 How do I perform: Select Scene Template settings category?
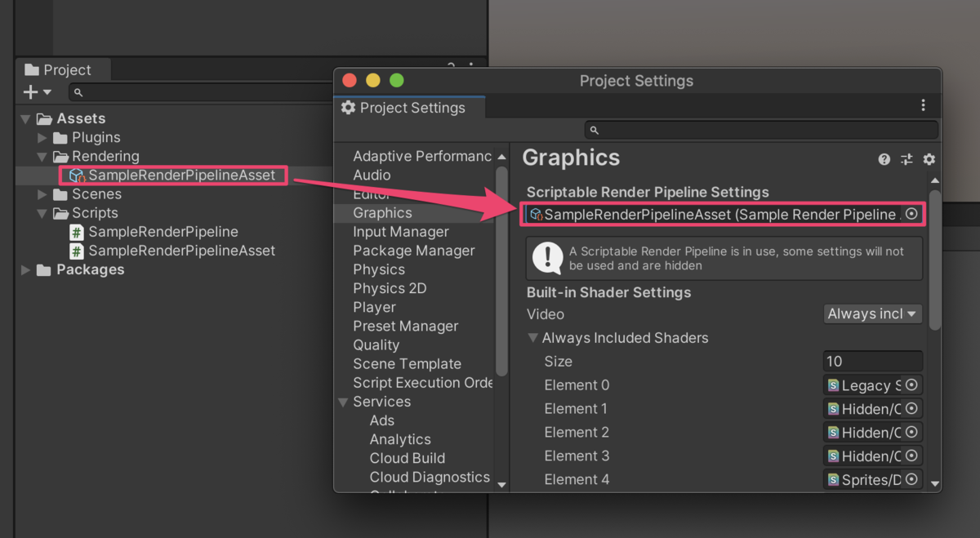(x=408, y=363)
